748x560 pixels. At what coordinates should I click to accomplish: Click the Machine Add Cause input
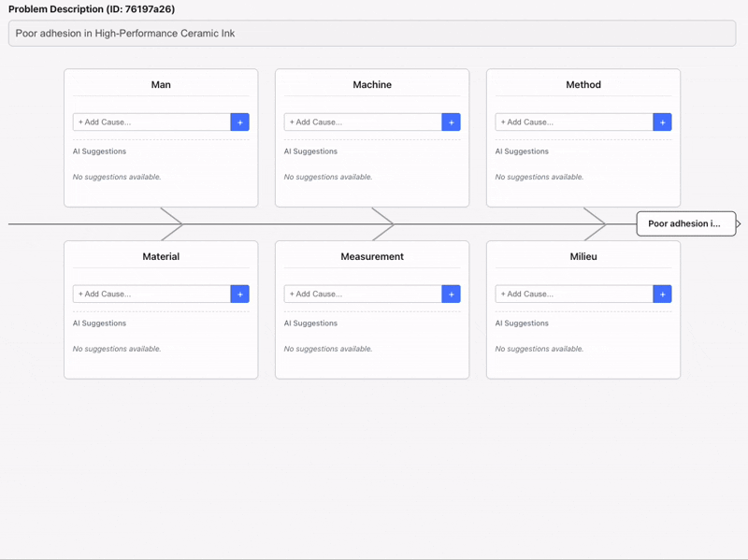pos(363,122)
